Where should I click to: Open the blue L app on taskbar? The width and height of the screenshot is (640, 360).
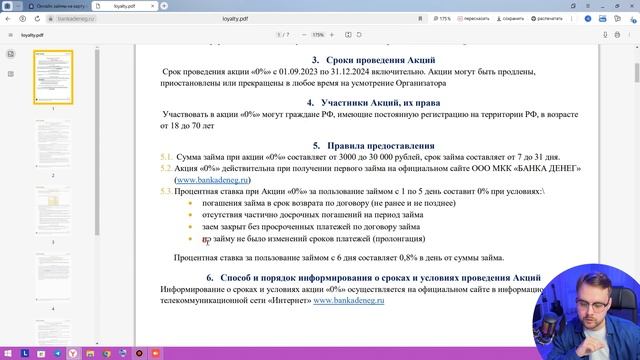pyautogui.click(x=24, y=353)
